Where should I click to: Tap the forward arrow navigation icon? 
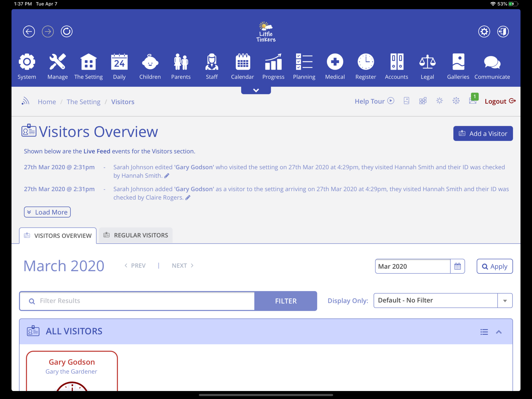coord(48,32)
